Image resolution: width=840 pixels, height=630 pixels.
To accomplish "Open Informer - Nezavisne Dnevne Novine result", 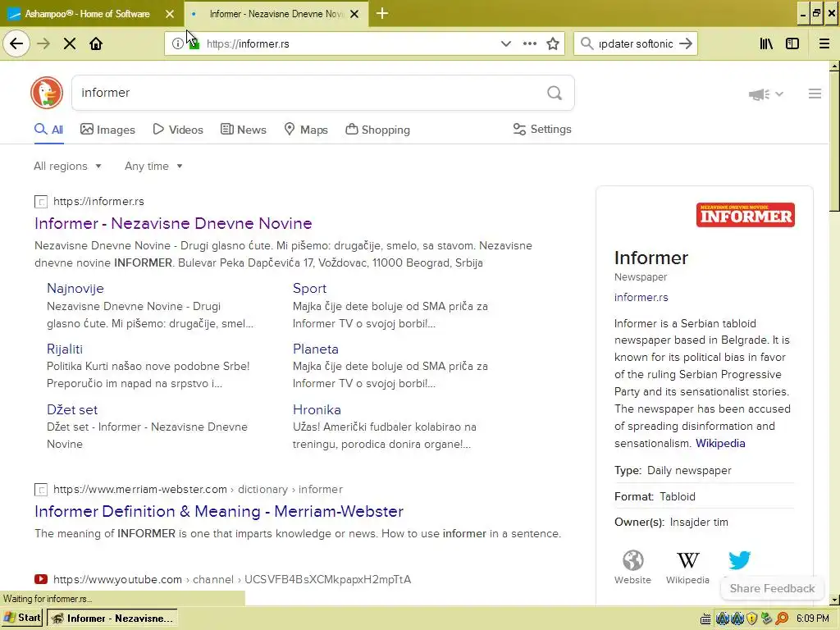I will click(x=173, y=223).
